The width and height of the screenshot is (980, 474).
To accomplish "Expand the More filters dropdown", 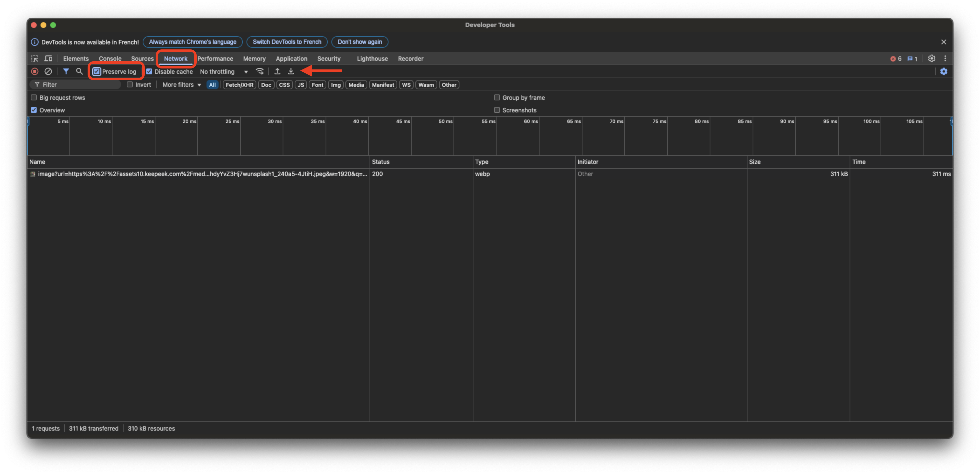I will coord(181,85).
